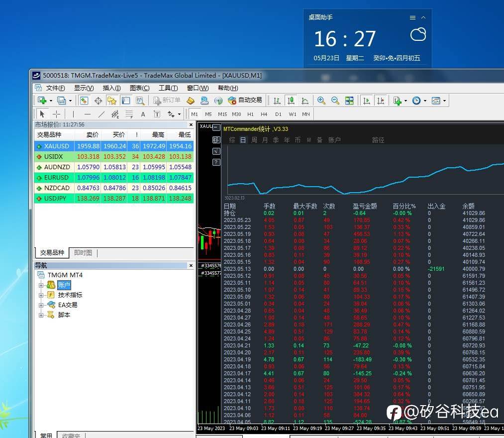Viewport: 504px width, 438px height.
Task: Click the zoom out magnifier icon
Action: tap(335, 101)
